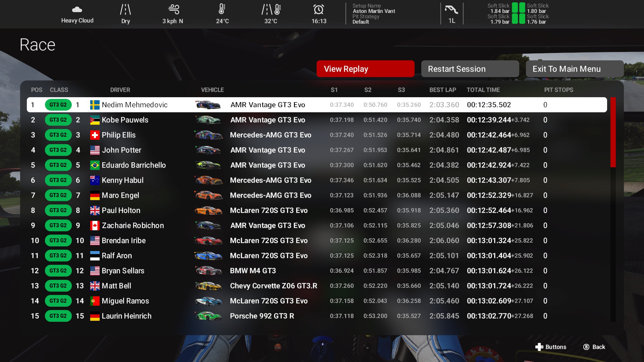
Task: Exit To Main Menu
Action: point(575,69)
